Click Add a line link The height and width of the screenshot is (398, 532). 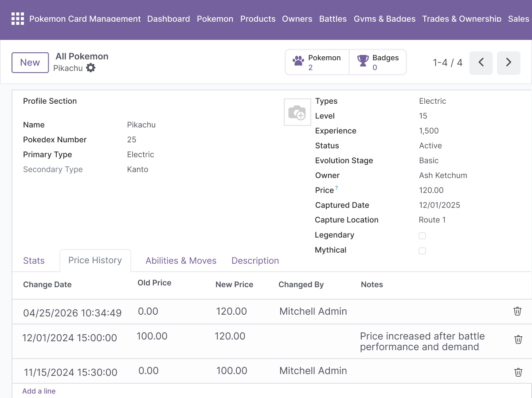point(39,391)
